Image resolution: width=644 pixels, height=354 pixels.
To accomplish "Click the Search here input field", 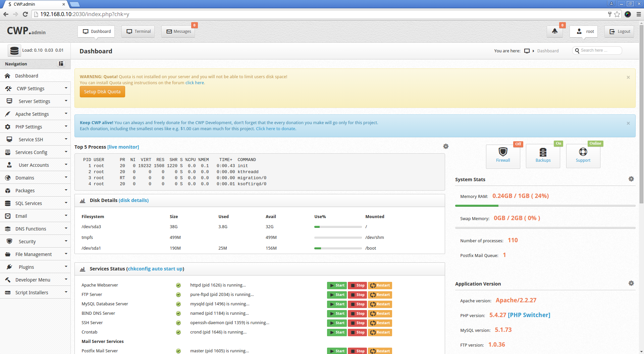I will (x=599, y=50).
